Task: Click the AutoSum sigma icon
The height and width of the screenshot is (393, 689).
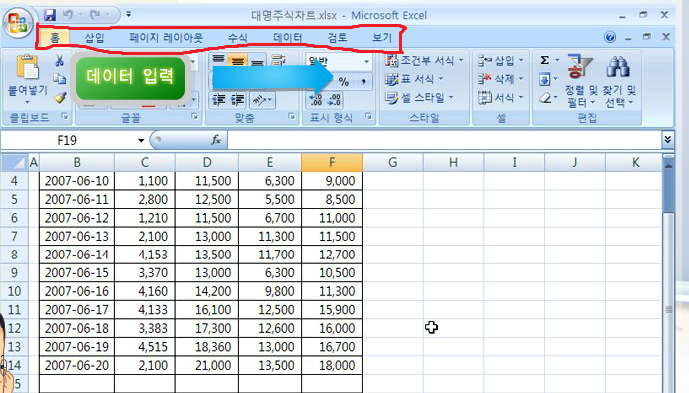Action: 544,60
